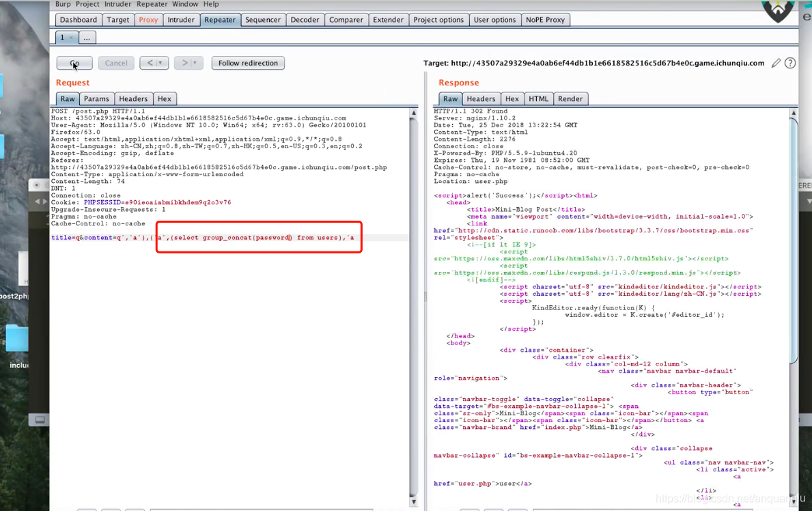
Task: Select the response Headers tab
Action: pyautogui.click(x=481, y=99)
